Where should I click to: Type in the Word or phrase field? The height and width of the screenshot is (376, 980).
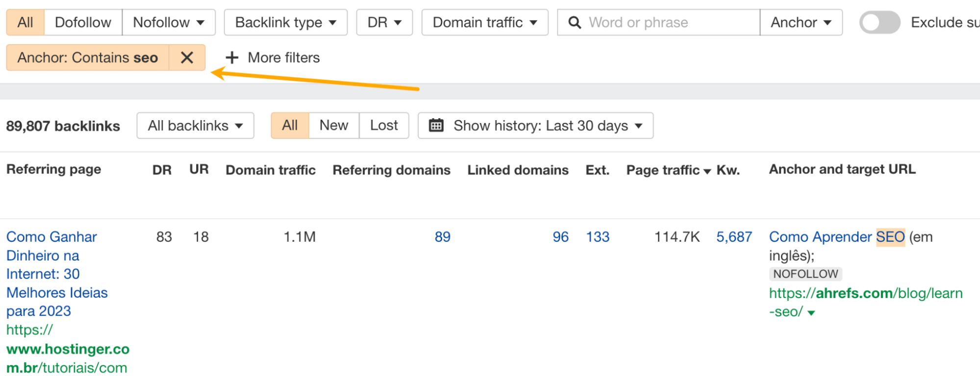click(x=667, y=23)
